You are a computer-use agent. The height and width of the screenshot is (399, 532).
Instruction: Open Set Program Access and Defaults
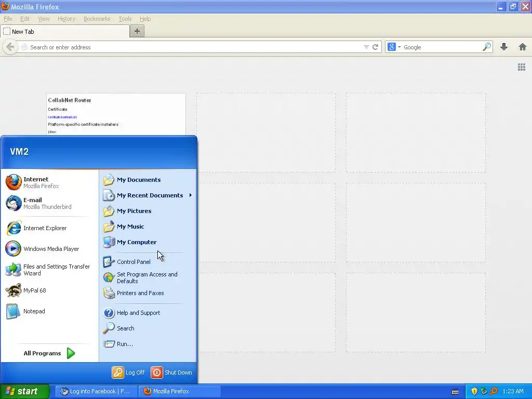click(x=148, y=277)
